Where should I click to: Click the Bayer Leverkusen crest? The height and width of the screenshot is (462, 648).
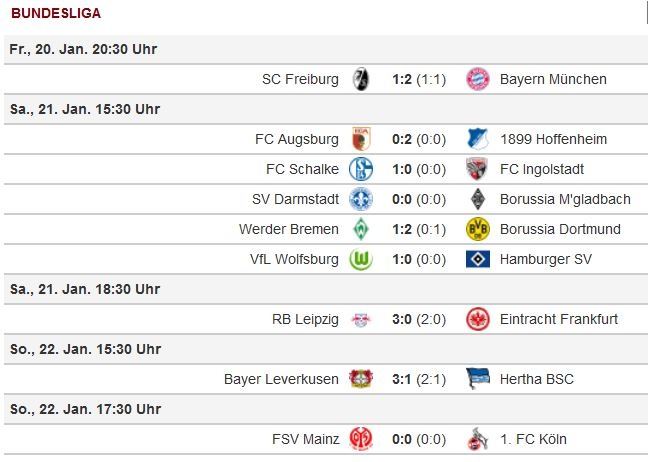click(361, 379)
